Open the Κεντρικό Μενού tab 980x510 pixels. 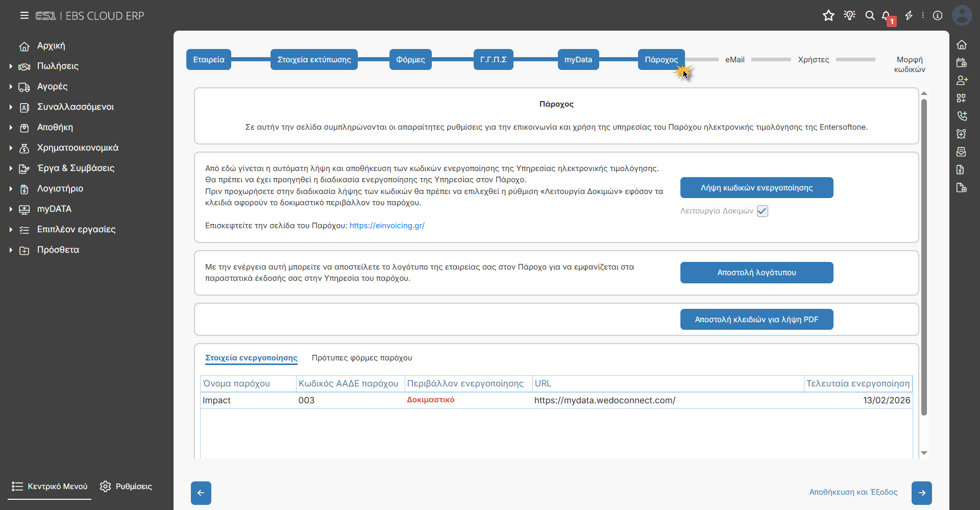pyautogui.click(x=50, y=487)
